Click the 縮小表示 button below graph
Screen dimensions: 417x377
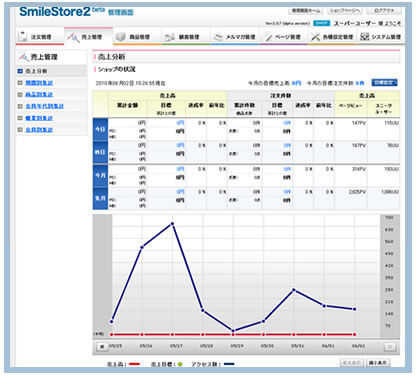coord(378,363)
